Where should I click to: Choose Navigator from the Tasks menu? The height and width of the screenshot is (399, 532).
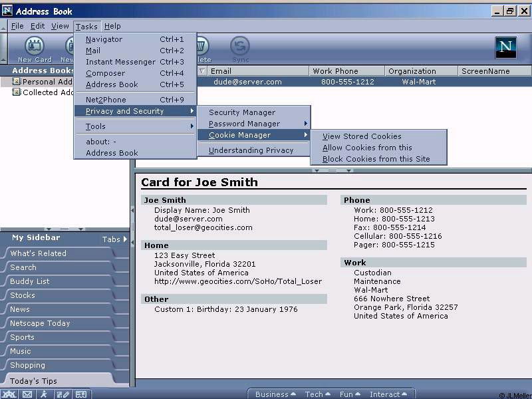pyautogui.click(x=135, y=39)
